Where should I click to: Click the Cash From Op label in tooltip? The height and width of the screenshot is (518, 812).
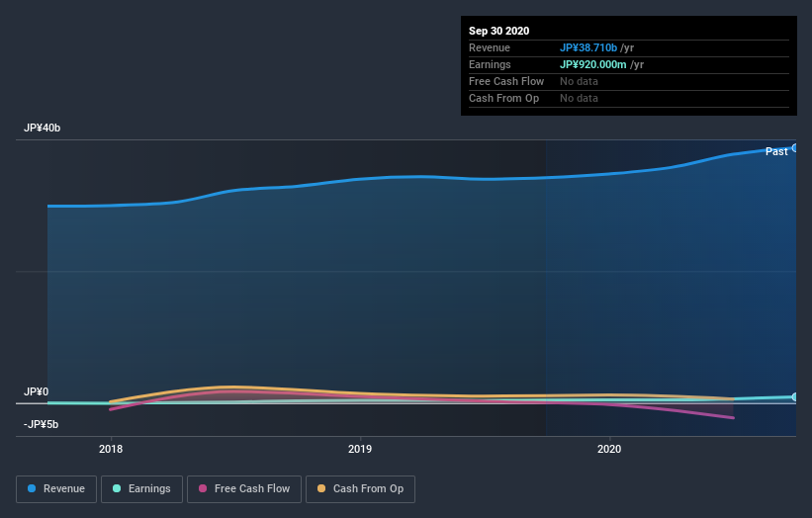coord(503,98)
